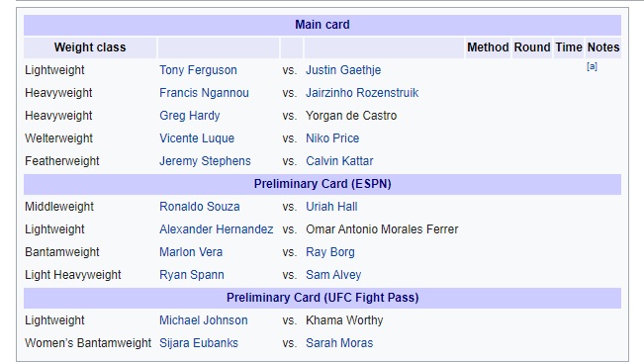Click the Marlon Vera link

[x=191, y=252]
